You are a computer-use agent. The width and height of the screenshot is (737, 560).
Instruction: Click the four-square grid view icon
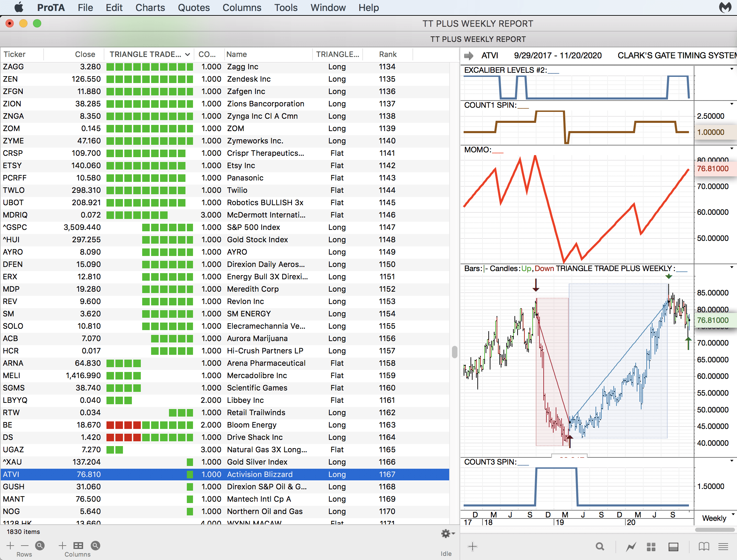click(651, 547)
